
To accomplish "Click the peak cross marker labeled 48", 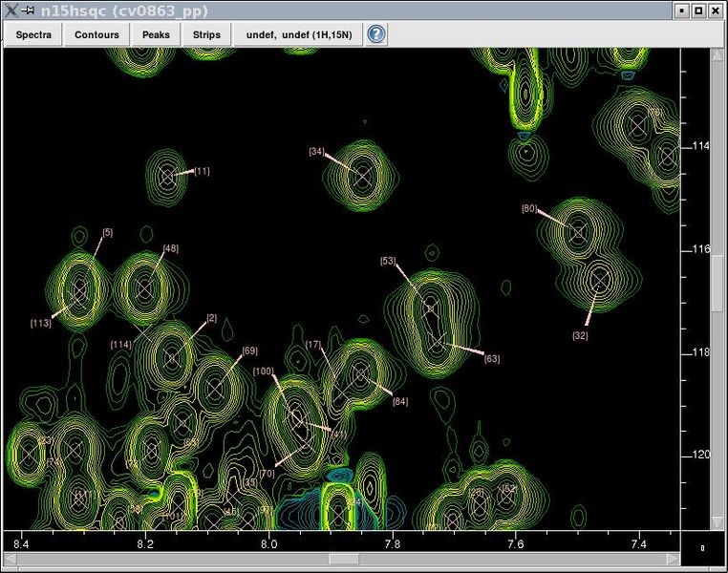I will click(146, 286).
